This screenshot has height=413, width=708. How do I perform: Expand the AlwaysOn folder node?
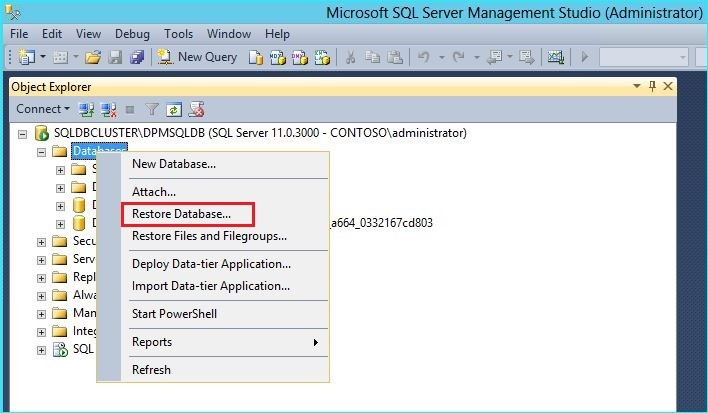(x=41, y=296)
